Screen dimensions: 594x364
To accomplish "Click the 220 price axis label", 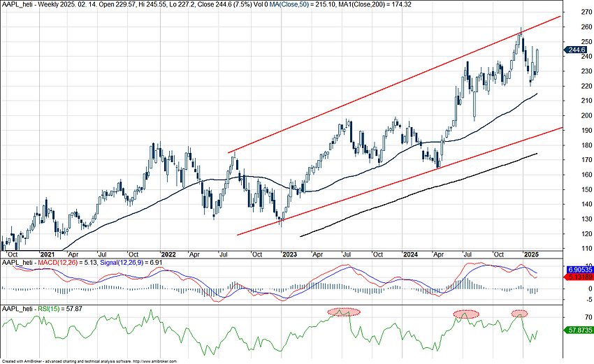I will coord(586,86).
